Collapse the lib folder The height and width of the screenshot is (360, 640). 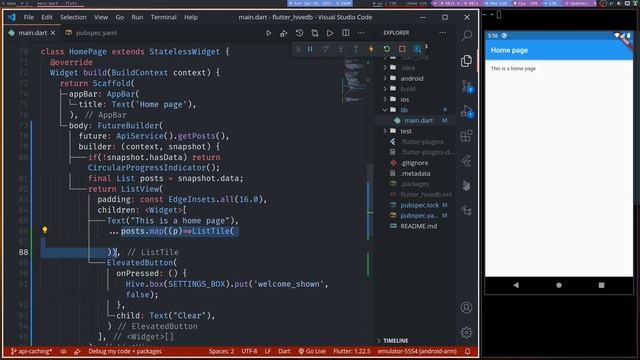pyautogui.click(x=414, y=110)
